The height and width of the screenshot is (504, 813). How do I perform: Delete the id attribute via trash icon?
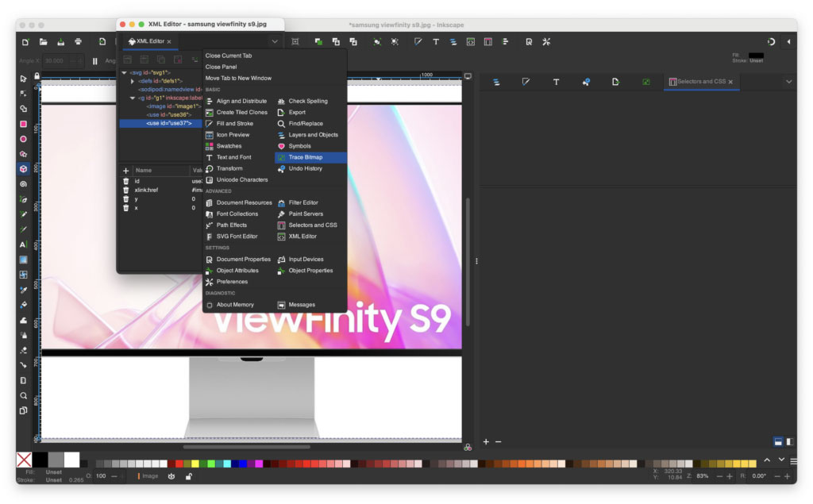[x=125, y=182]
